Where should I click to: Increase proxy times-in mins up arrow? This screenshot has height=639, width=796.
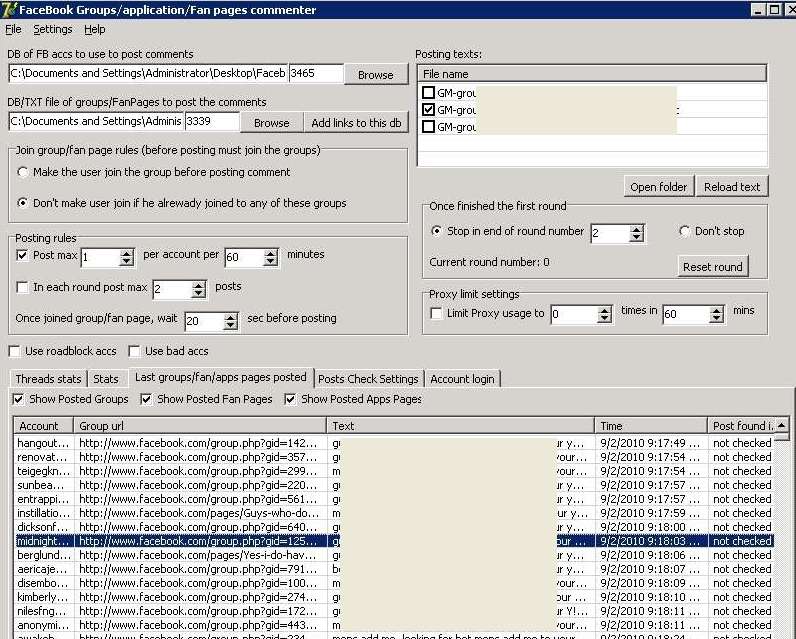(x=716, y=311)
